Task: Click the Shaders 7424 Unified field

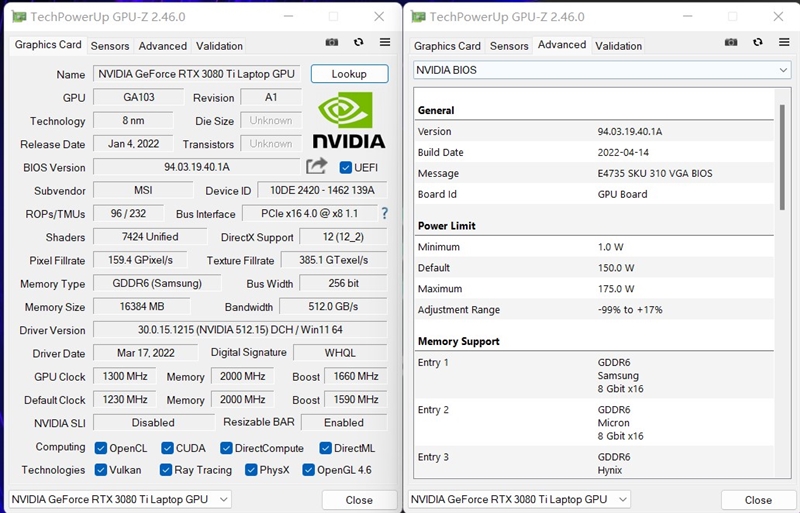Action: [150, 237]
